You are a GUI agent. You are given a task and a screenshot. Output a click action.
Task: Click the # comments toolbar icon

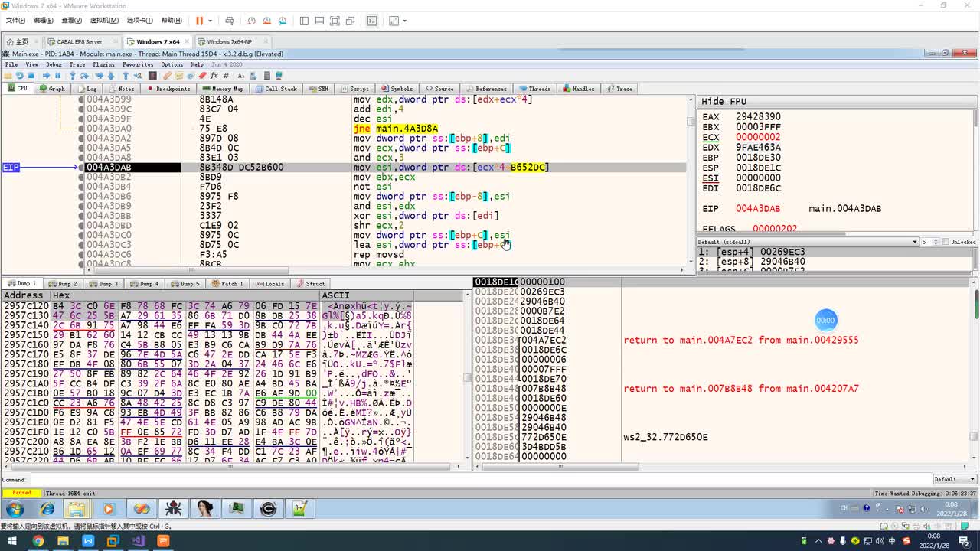pos(227,76)
